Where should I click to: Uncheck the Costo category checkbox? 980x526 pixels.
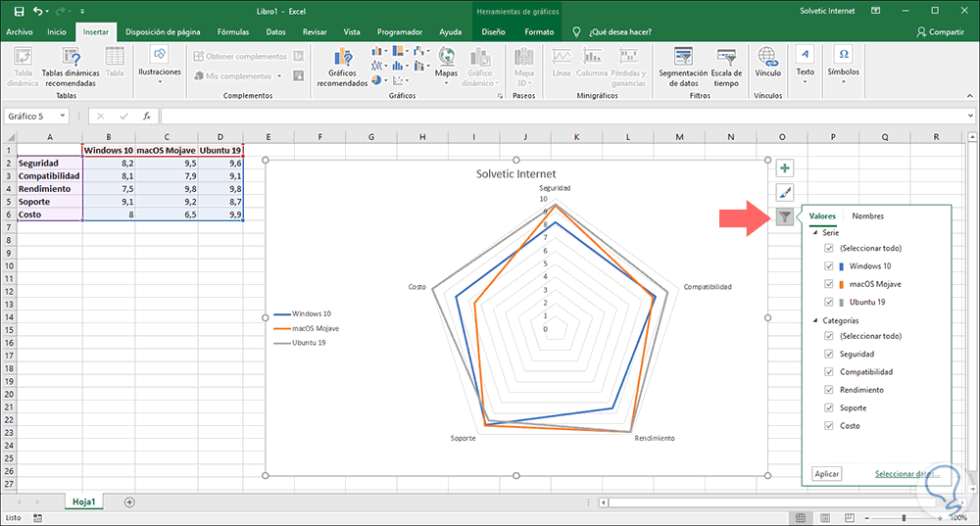[x=829, y=425]
